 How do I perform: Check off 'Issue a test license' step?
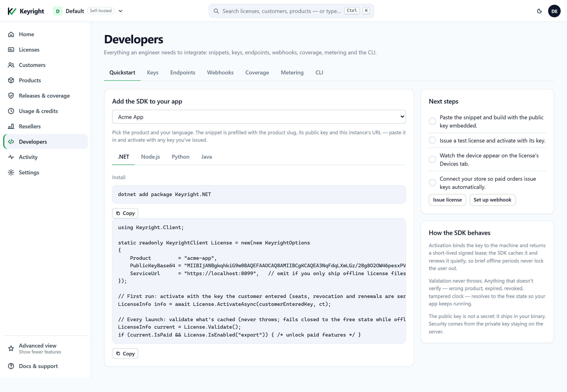(x=432, y=140)
